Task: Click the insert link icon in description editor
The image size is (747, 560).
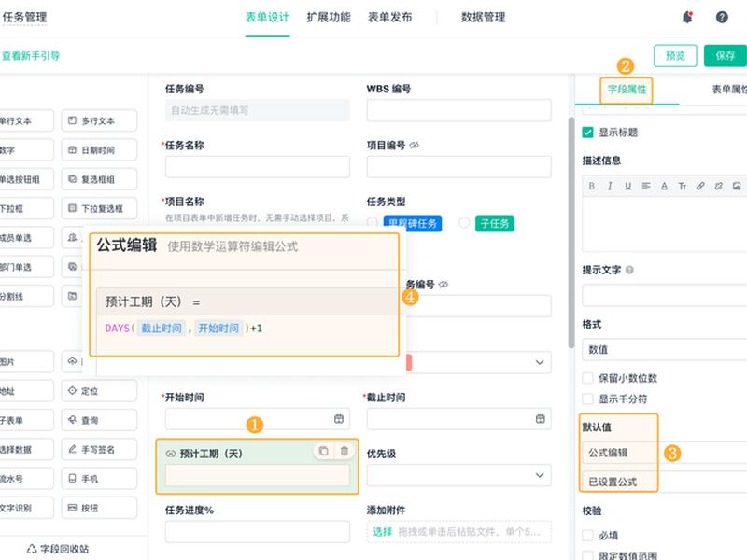Action: [x=700, y=186]
